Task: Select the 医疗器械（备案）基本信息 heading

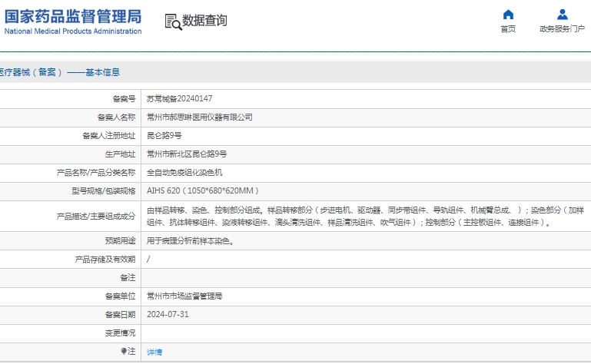Action: point(59,72)
